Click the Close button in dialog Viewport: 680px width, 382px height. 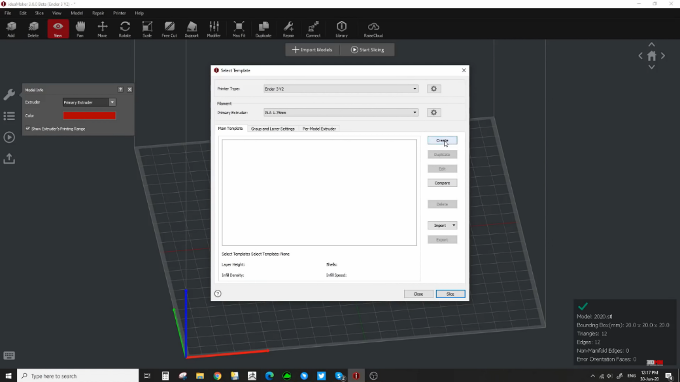tap(418, 294)
